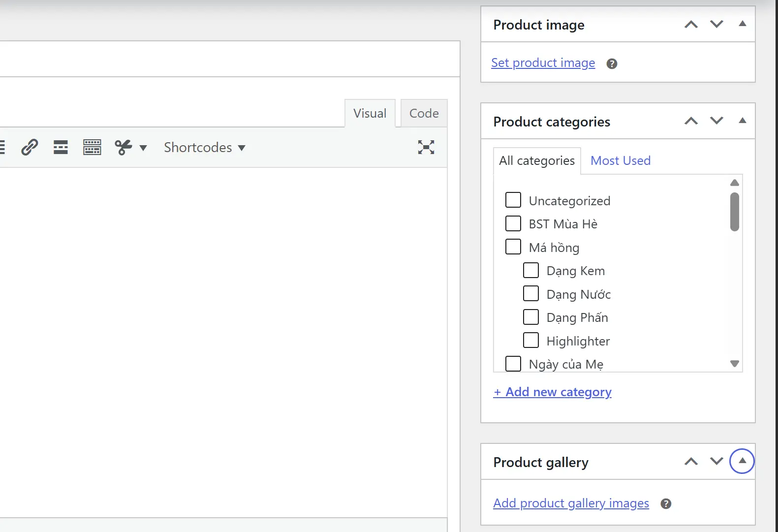
Task: Open help for product image
Action: pos(612,64)
